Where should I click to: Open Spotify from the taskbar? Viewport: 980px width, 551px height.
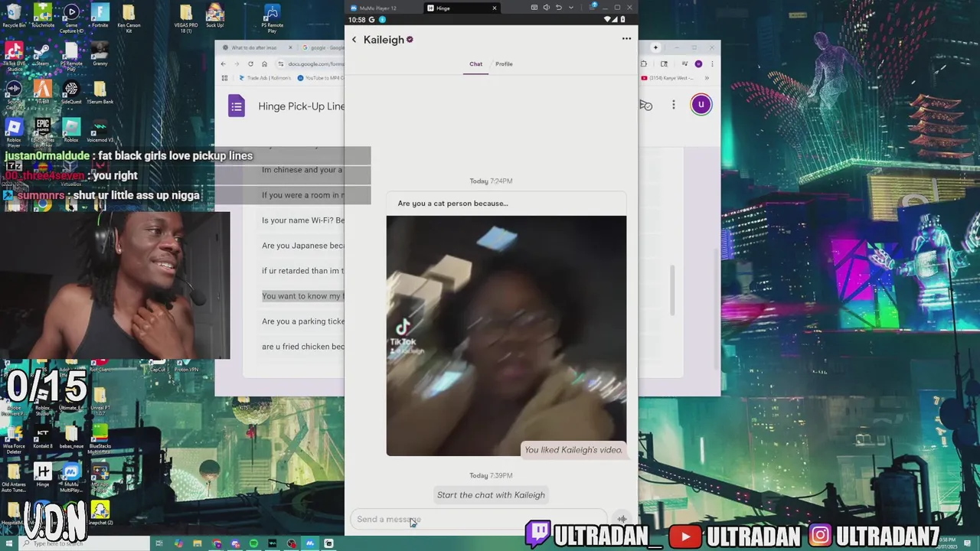254,543
